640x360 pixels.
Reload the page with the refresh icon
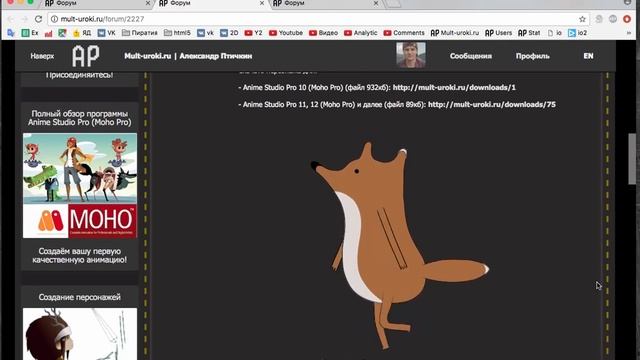click(38, 19)
